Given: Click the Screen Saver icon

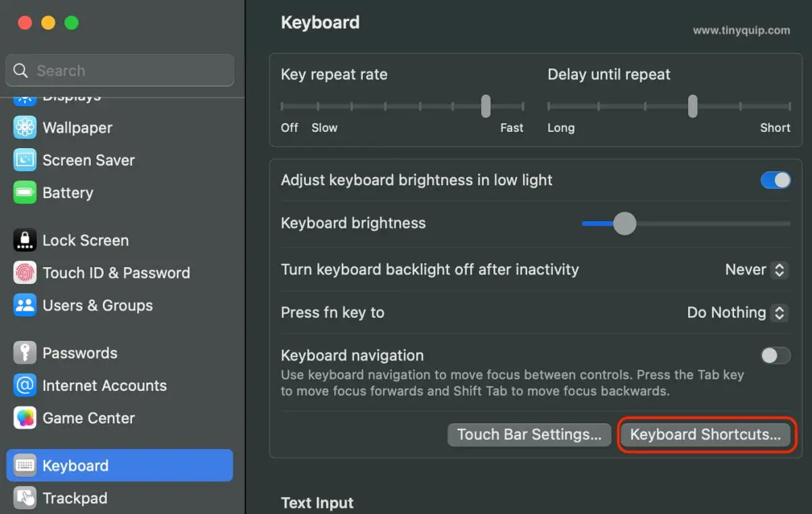Looking at the screenshot, I should click(25, 160).
